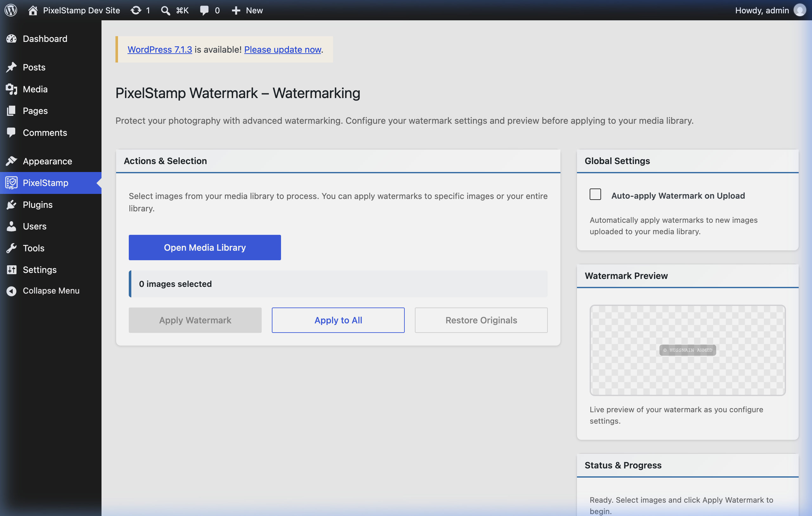
Task: Click the Tools wrench icon
Action: [11, 248]
